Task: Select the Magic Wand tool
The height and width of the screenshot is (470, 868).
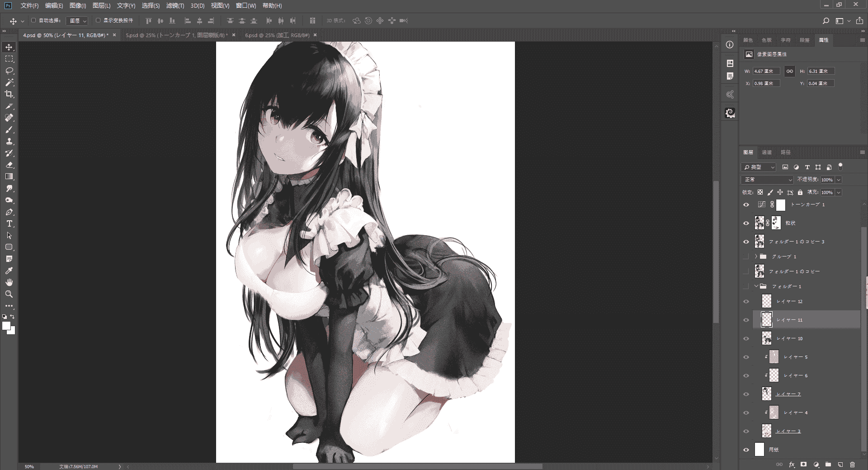Action: tap(9, 82)
